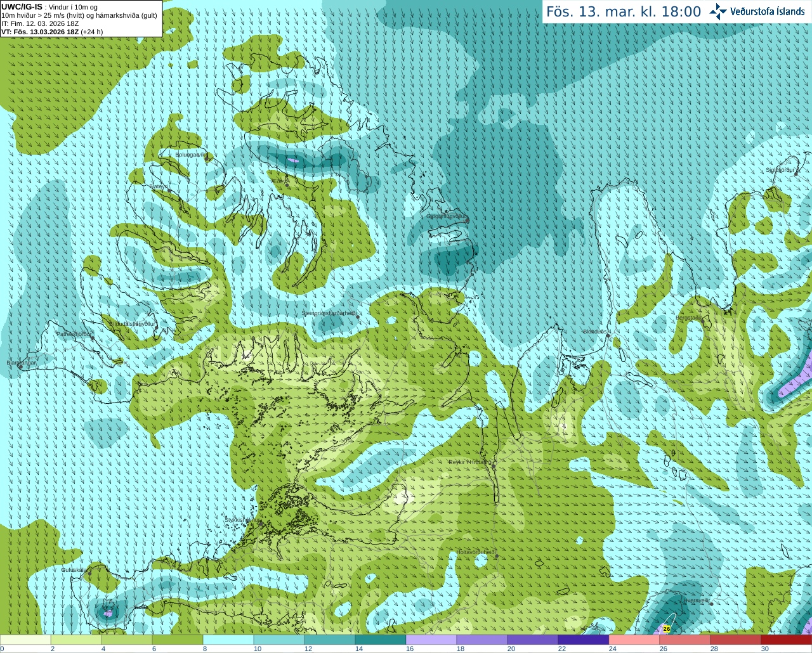Select the Siglufjörður station label

(780, 170)
